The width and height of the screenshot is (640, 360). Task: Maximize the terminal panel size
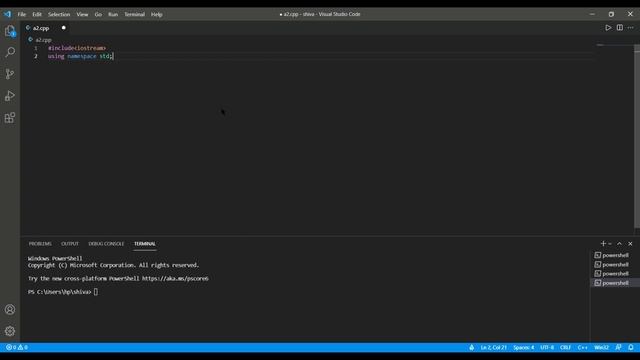click(x=619, y=244)
